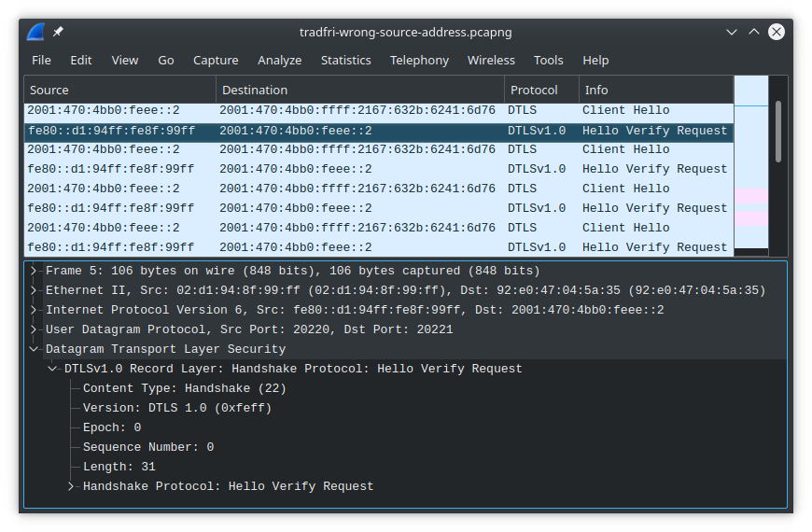Click the packet list vertical scrollbar handle
The height and width of the screenshot is (532, 812).
(778, 132)
